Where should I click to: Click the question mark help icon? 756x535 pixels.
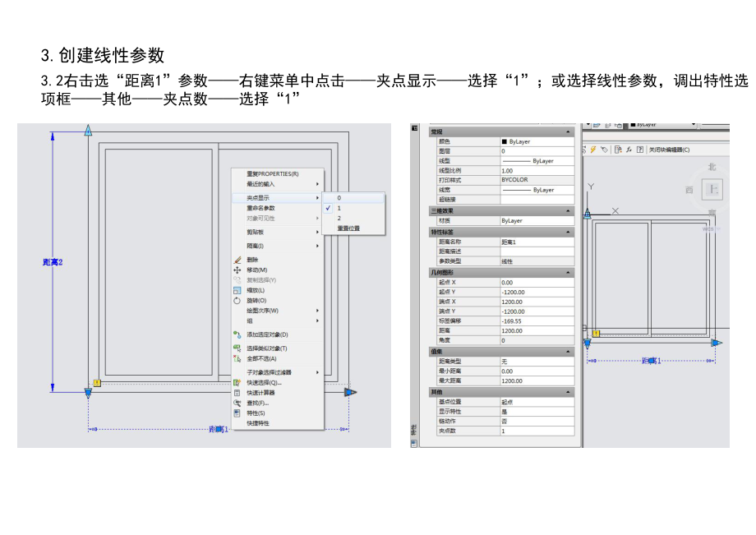(640, 150)
